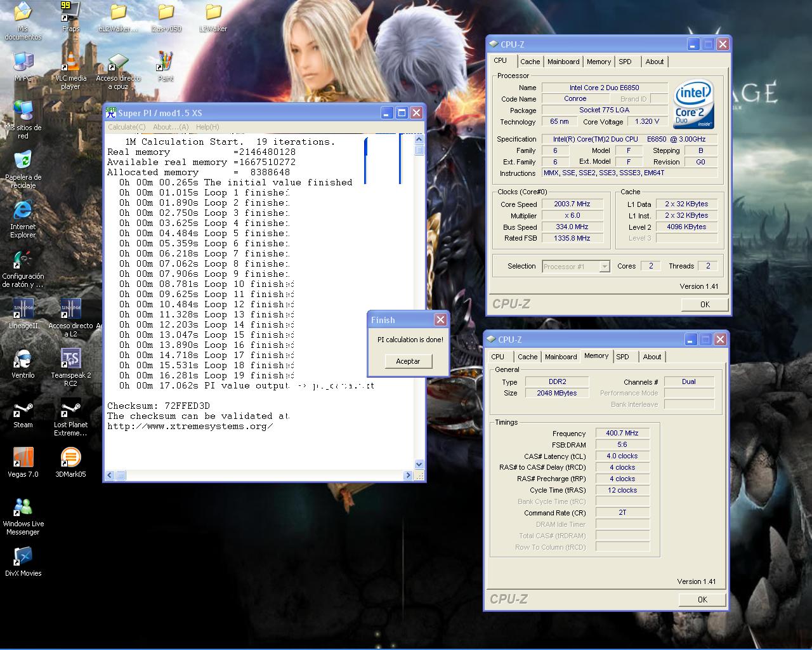The height and width of the screenshot is (650, 812).
Task: Click Super PI horizontal scrollbar right arrow
Action: (408, 475)
